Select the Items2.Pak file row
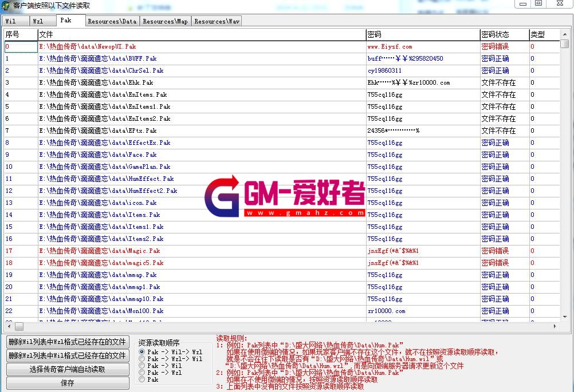 [281, 239]
